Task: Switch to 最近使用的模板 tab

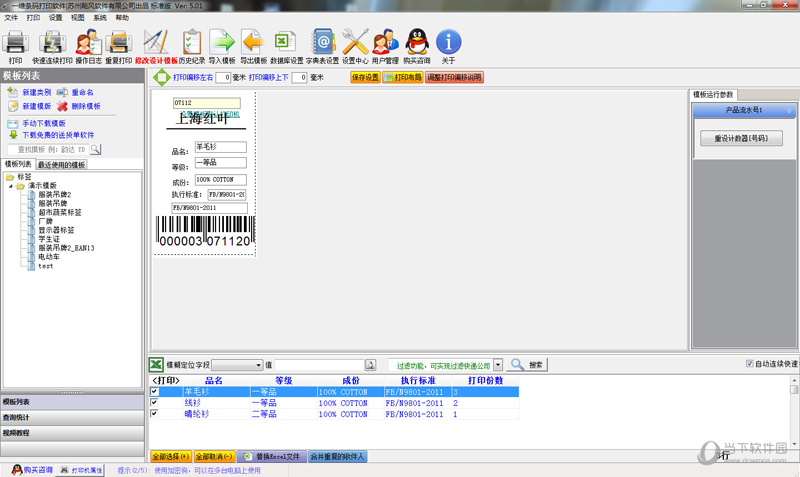Action: click(61, 165)
